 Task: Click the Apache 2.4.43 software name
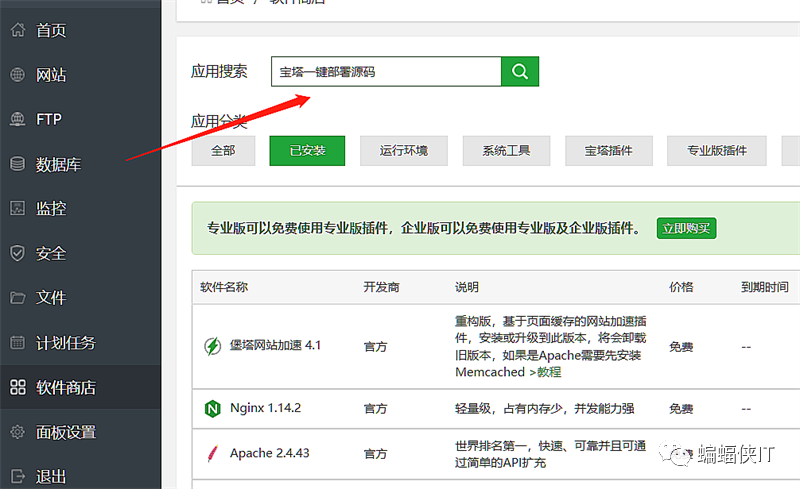tap(269, 453)
